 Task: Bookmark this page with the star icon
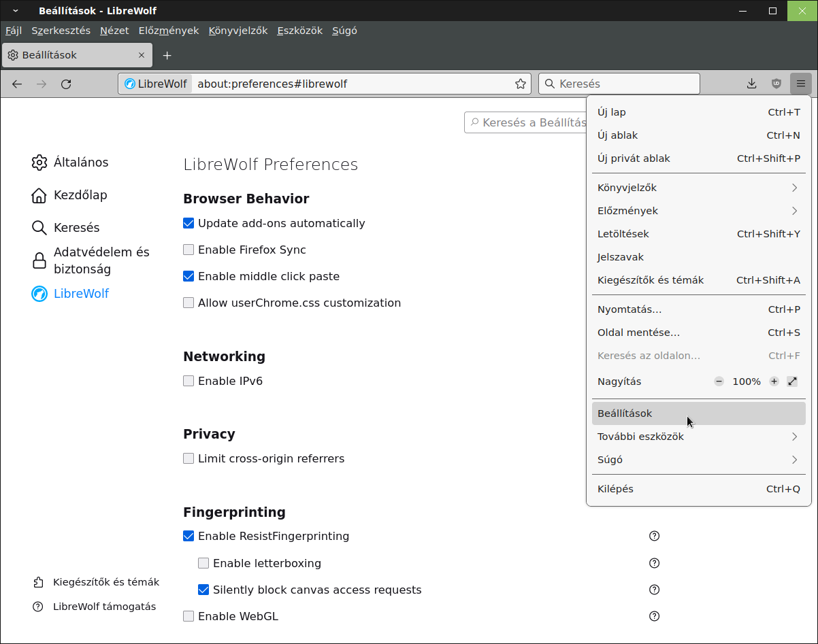point(521,84)
